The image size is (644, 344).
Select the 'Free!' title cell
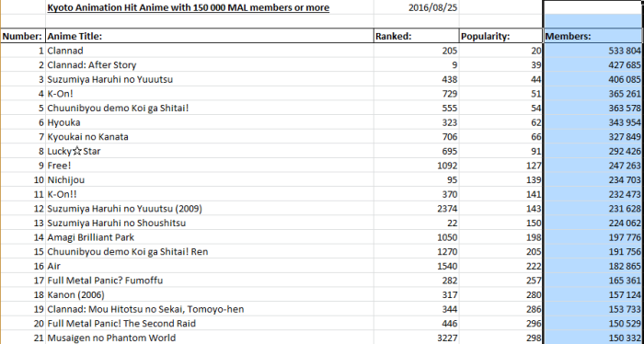point(210,166)
